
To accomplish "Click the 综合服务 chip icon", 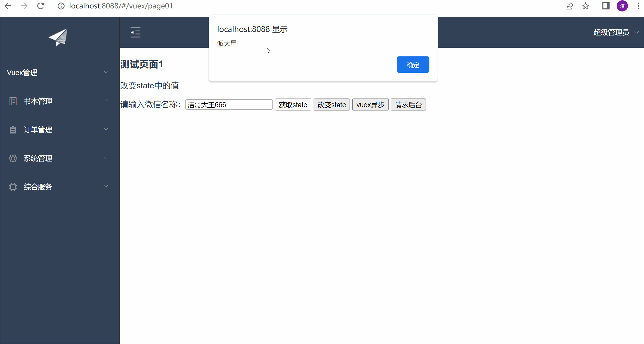I will coord(13,187).
